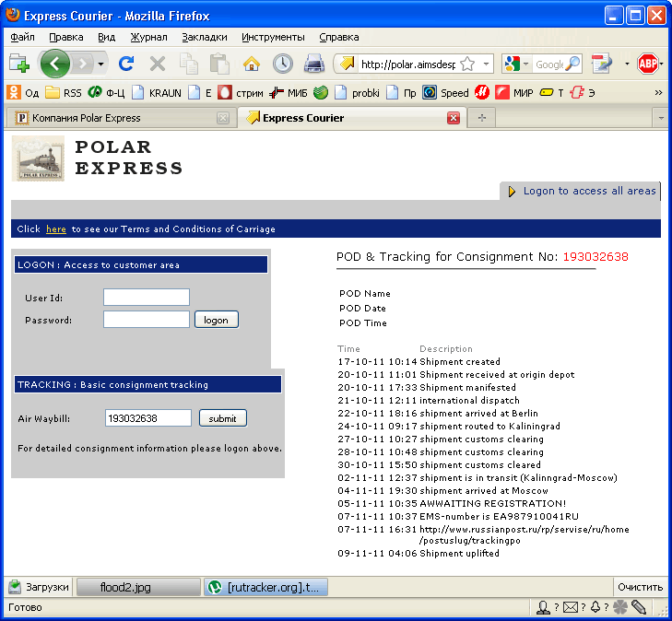The height and width of the screenshot is (621, 672).
Task: Submit the tracking number
Action: [x=223, y=418]
